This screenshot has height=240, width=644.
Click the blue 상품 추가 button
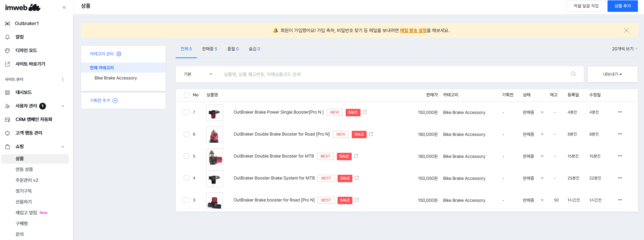622,6
